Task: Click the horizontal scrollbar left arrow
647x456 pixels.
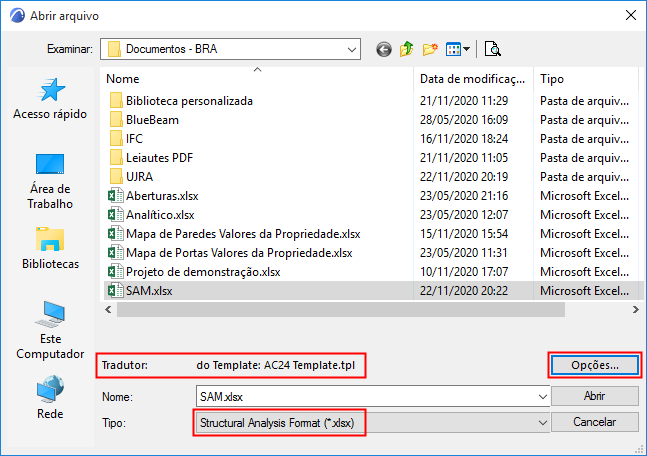Action: [x=108, y=310]
